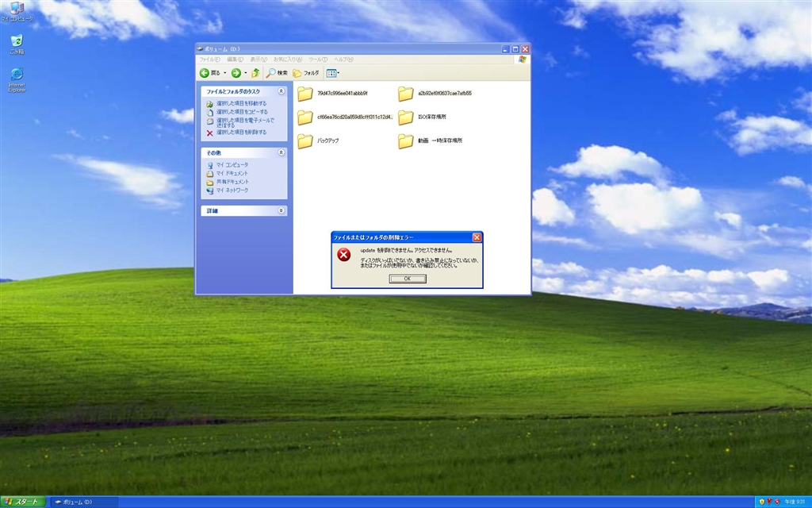The height and width of the screenshot is (508, 812).
Task: Click the green Forward arrow button
Action: click(x=236, y=73)
